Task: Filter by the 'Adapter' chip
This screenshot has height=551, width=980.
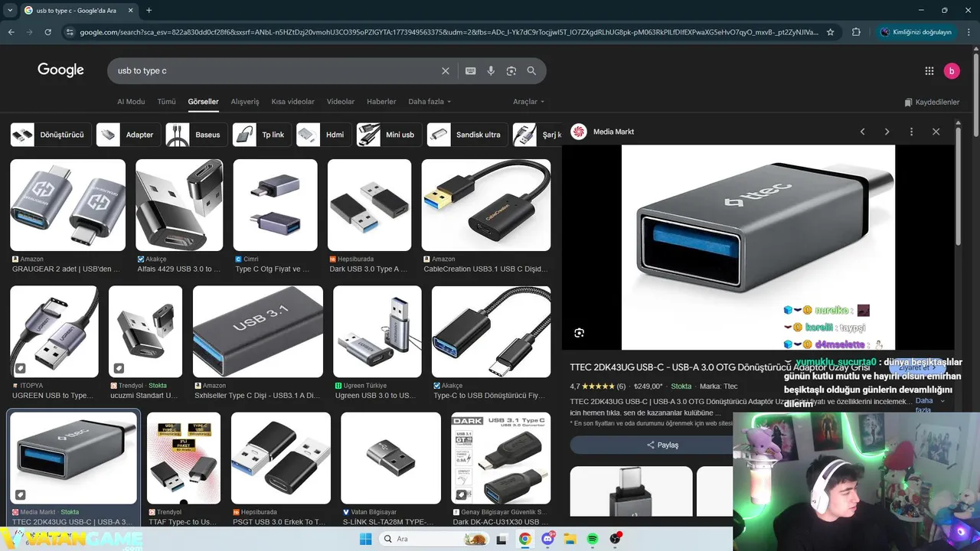Action: 129,135
